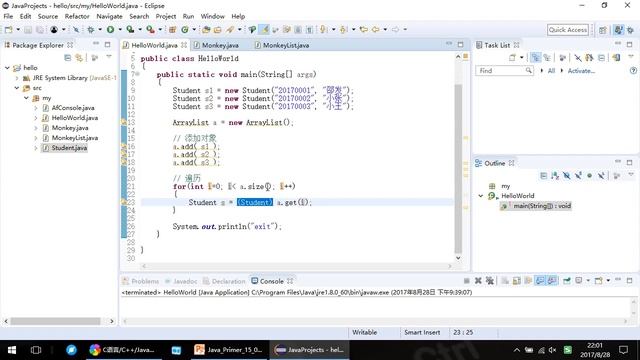Open the Refactor menu
640x360 pixels.
tap(77, 16)
